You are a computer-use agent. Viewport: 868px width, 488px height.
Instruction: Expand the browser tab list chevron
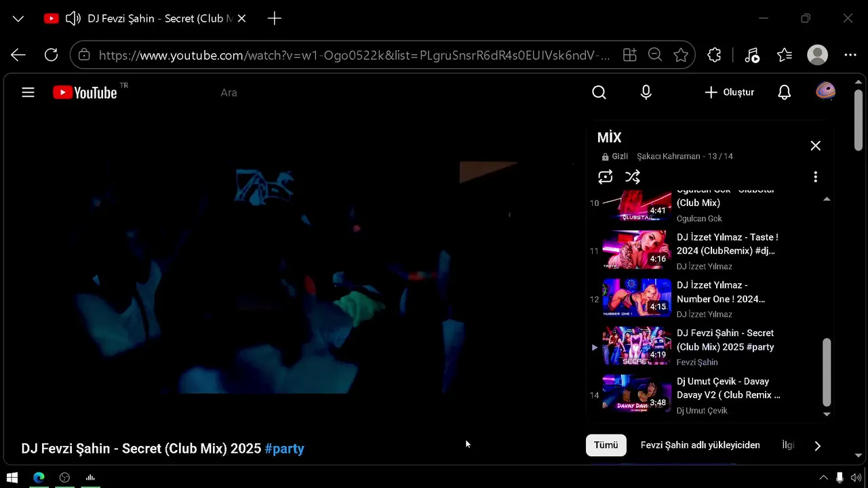18,18
